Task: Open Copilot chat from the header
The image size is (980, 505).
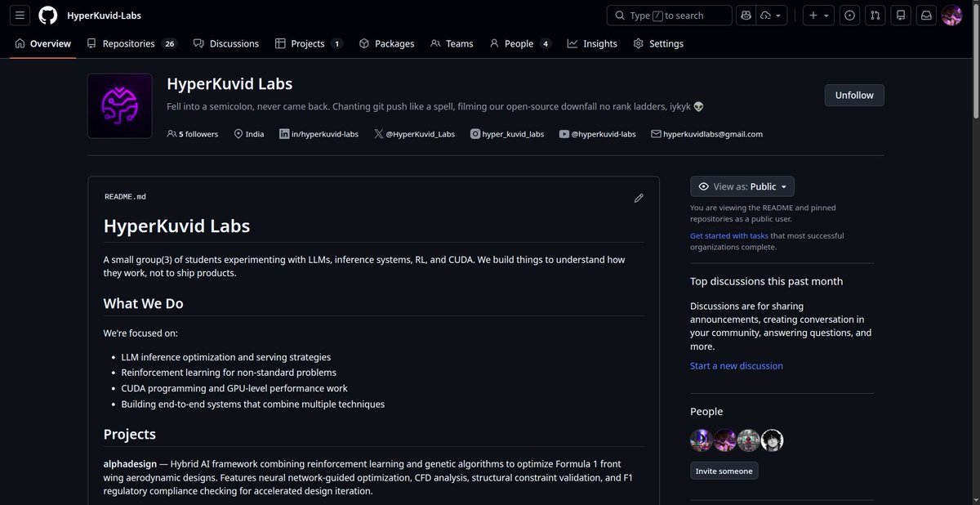Action: click(745, 16)
